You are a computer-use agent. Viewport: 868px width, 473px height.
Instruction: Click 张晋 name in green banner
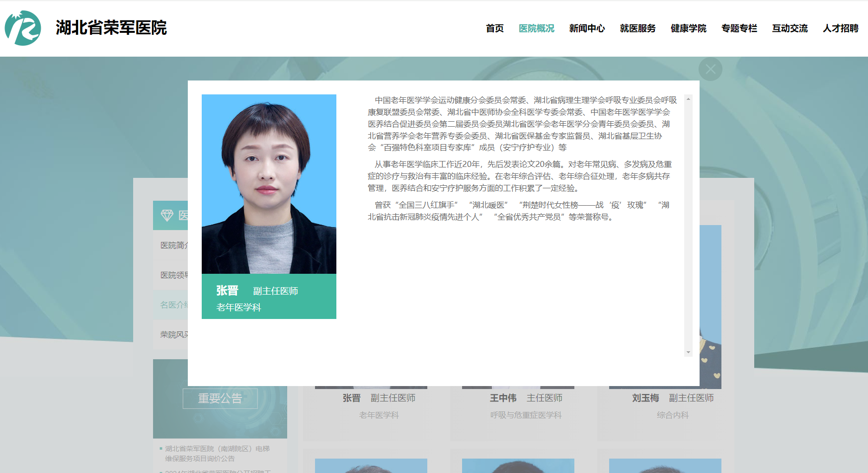tap(228, 291)
